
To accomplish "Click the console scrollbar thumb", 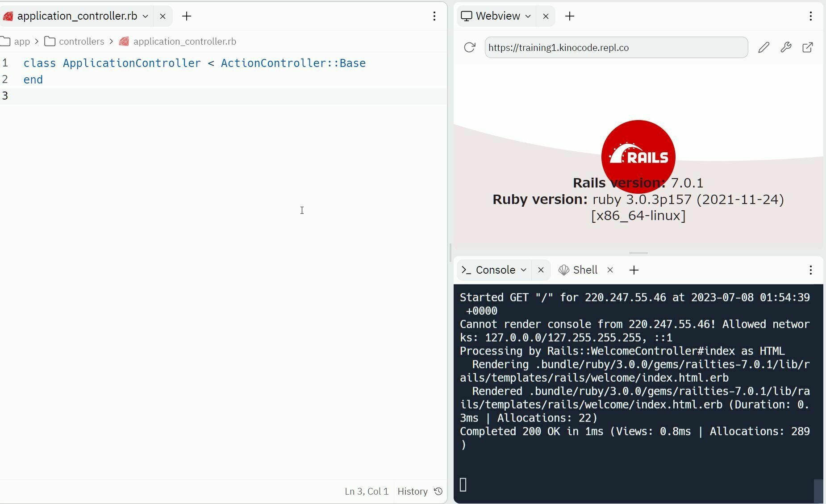I will [818, 491].
